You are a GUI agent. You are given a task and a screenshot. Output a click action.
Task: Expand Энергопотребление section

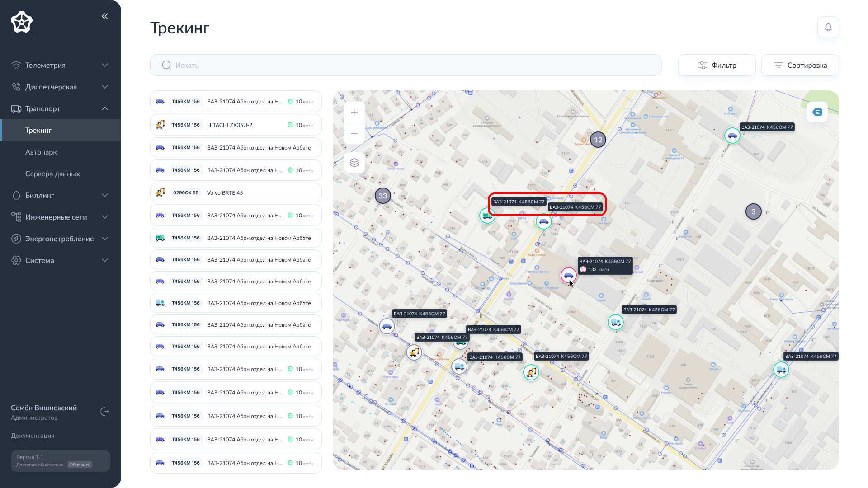tap(60, 239)
